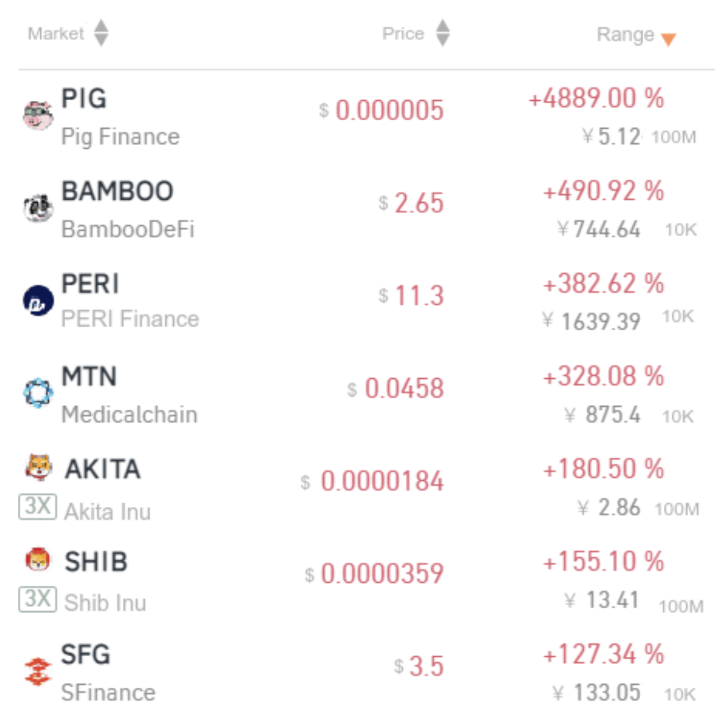
Task: Click the Akita Inu dog icon
Action: [x=39, y=467]
